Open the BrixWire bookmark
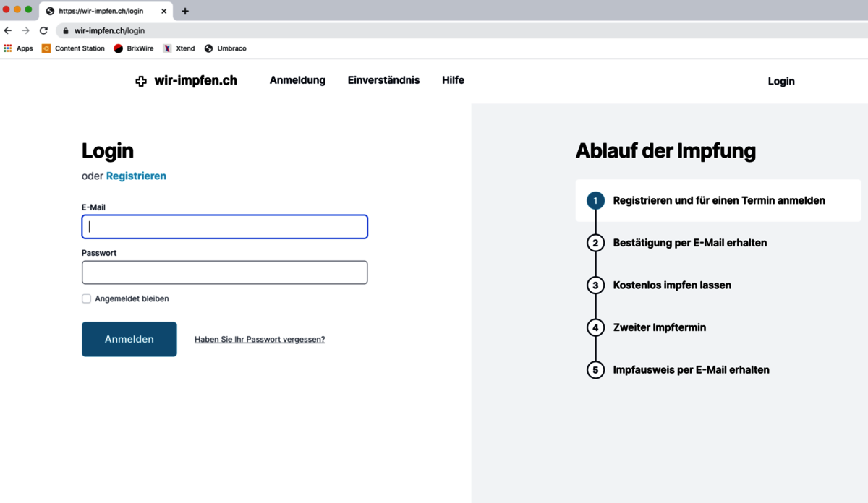This screenshot has height=503, width=868. 134,48
